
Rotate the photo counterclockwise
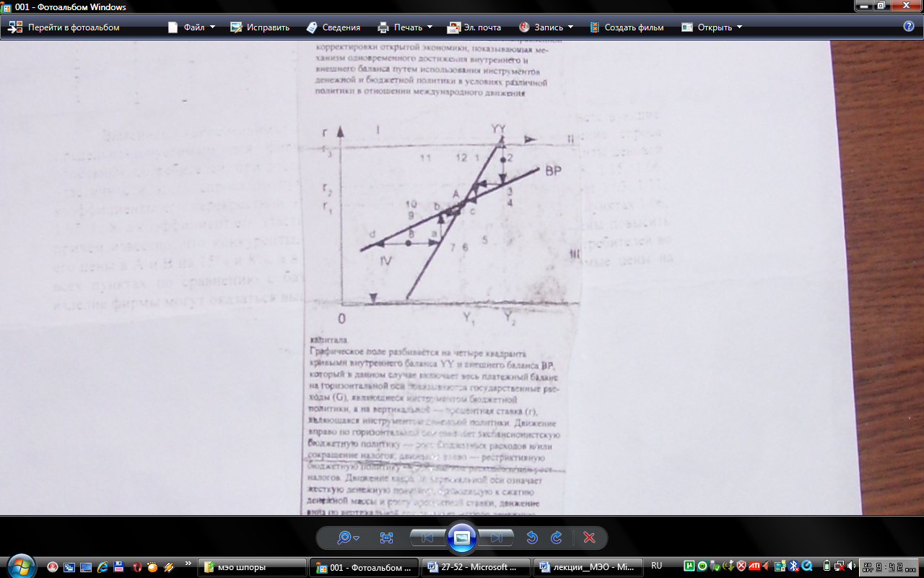[532, 538]
